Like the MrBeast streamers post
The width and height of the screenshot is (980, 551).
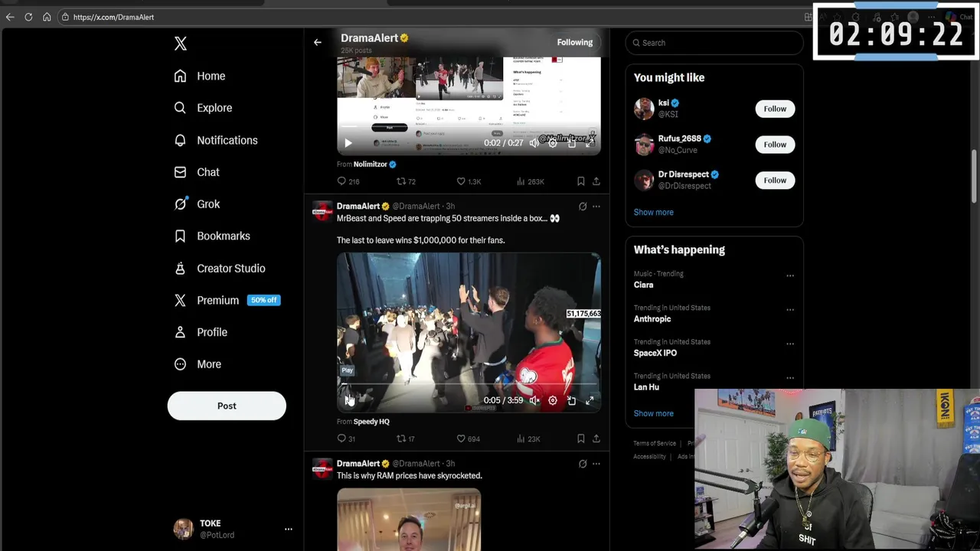(x=468, y=439)
